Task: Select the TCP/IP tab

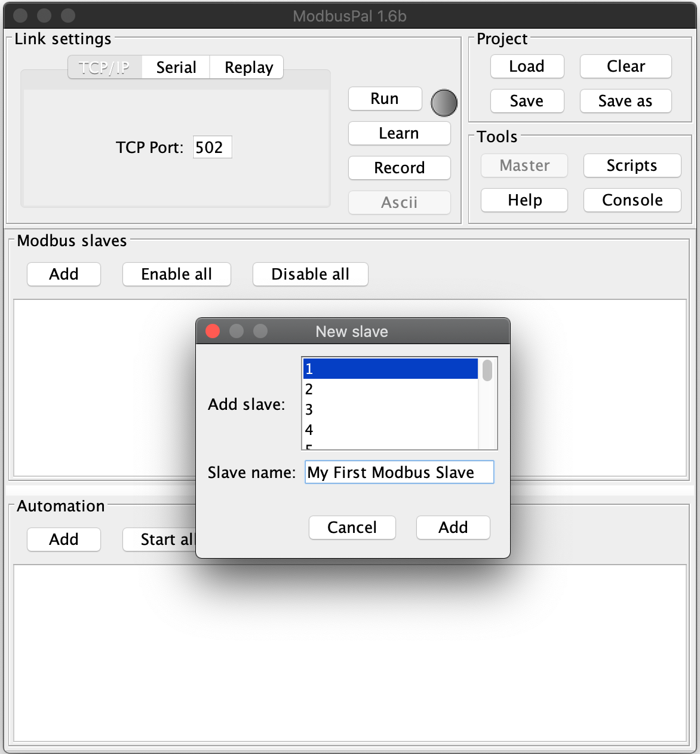Action: click(105, 68)
